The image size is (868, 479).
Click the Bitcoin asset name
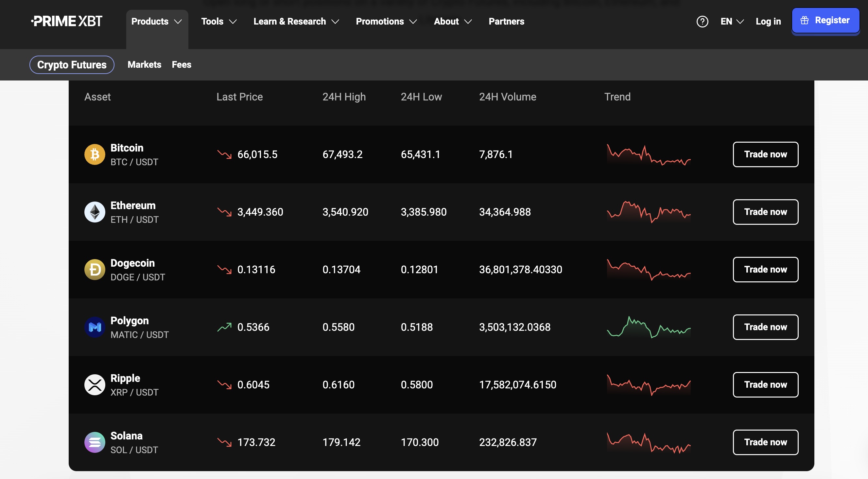pyautogui.click(x=127, y=148)
